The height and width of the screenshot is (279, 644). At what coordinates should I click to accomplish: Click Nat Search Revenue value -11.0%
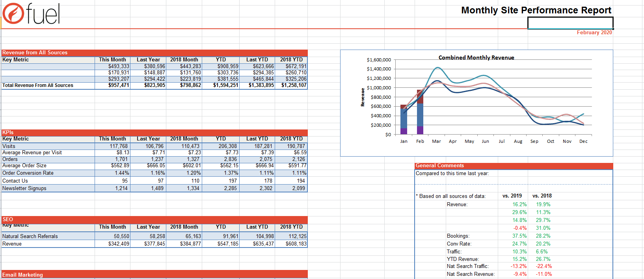click(543, 274)
